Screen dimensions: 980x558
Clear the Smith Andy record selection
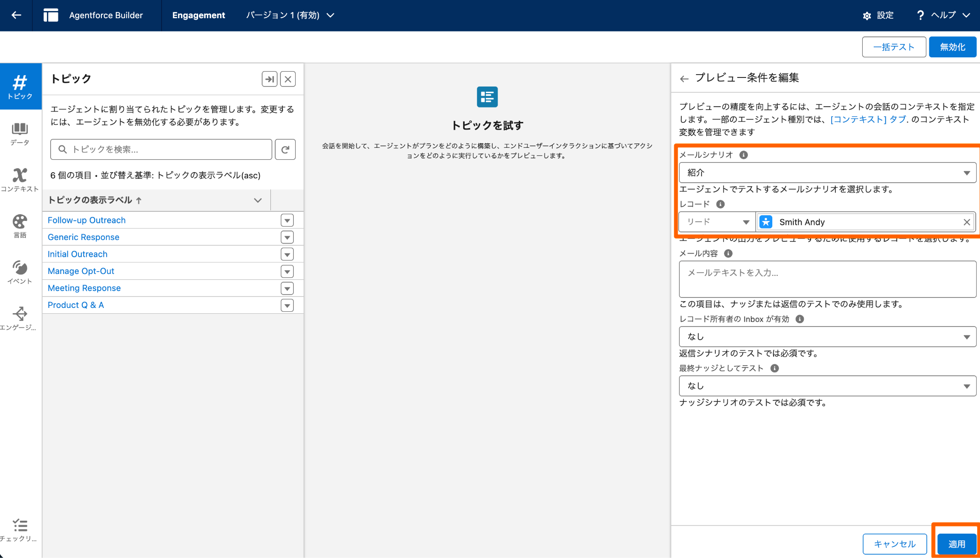tap(967, 222)
